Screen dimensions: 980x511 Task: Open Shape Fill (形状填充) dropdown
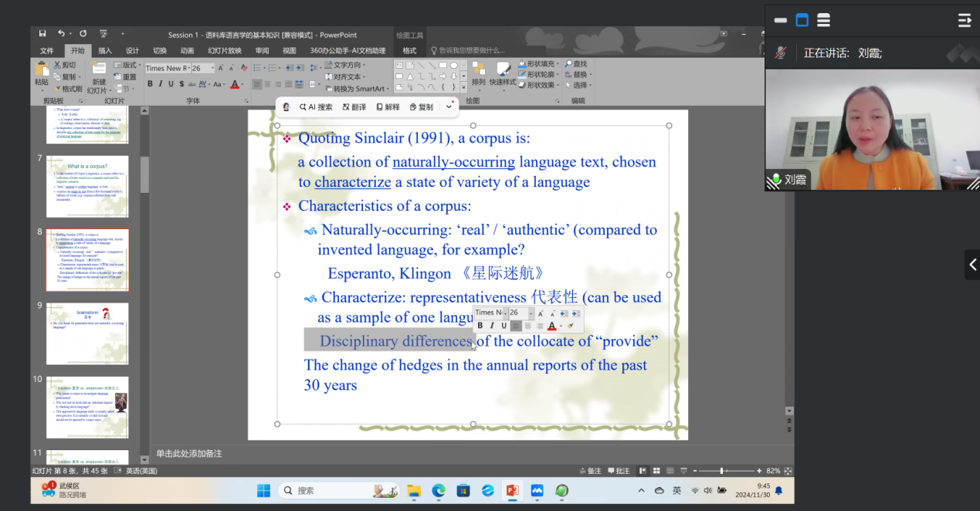pyautogui.click(x=541, y=64)
